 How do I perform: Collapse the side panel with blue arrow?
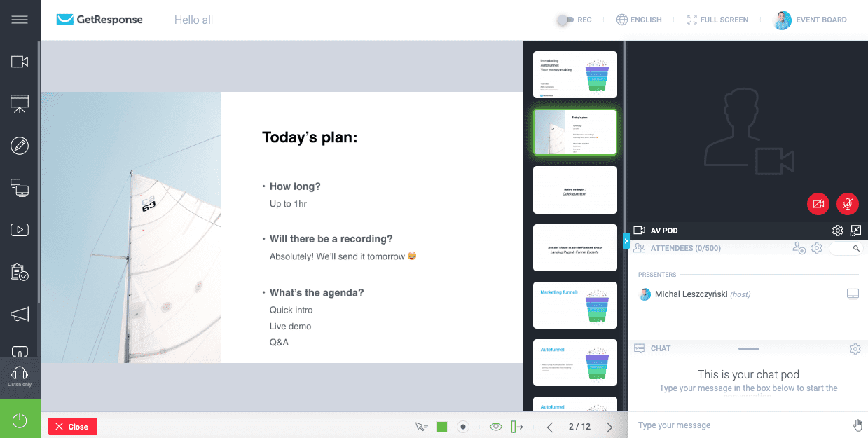626,240
